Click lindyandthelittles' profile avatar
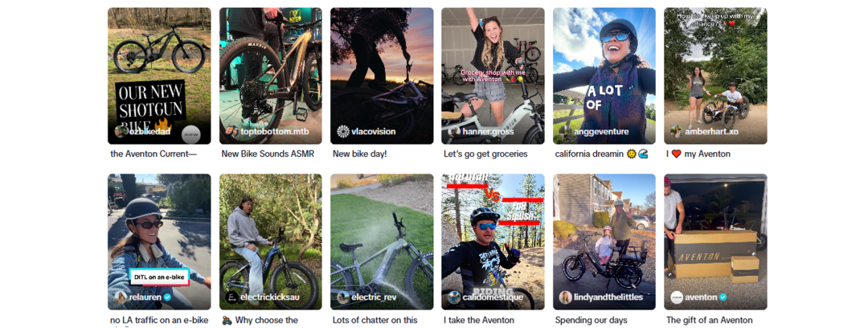Image resolution: width=868 pixels, height=328 pixels. point(566,297)
